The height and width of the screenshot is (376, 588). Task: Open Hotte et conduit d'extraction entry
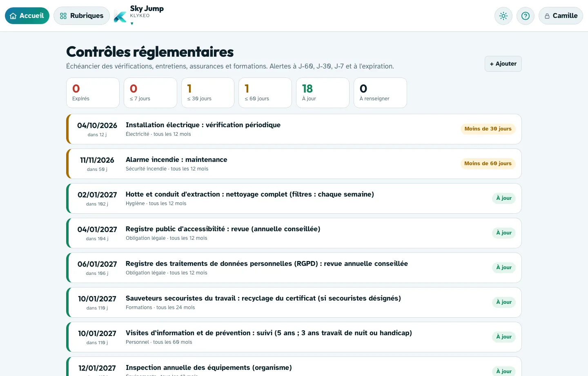pos(294,198)
